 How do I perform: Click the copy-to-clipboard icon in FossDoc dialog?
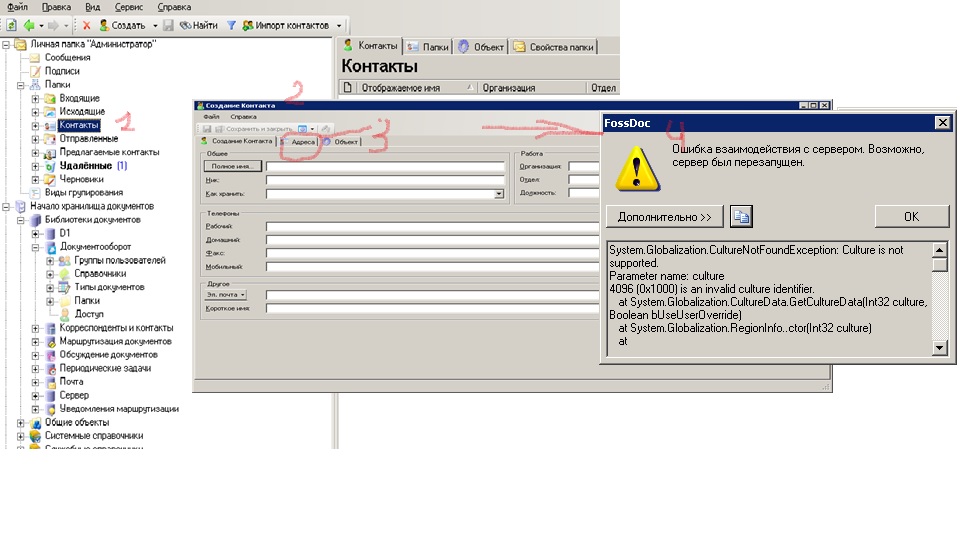point(741,217)
